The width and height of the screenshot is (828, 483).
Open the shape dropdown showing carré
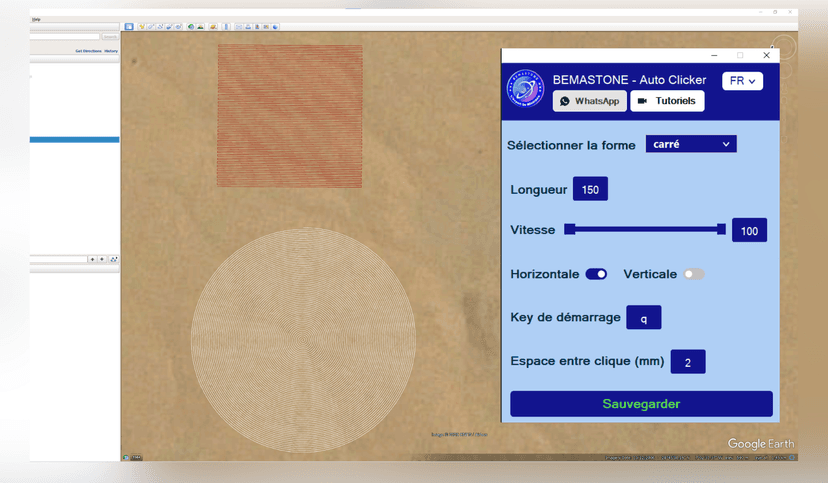pos(691,144)
